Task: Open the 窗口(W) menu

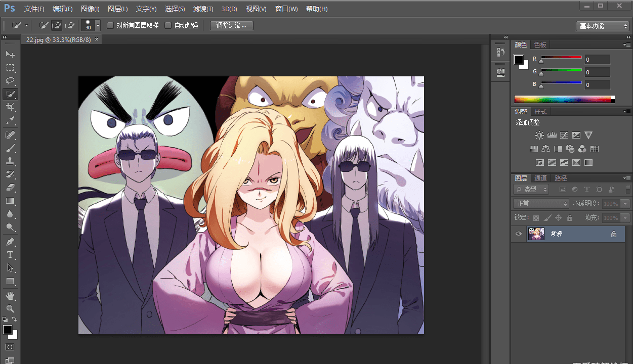Action: click(x=286, y=9)
